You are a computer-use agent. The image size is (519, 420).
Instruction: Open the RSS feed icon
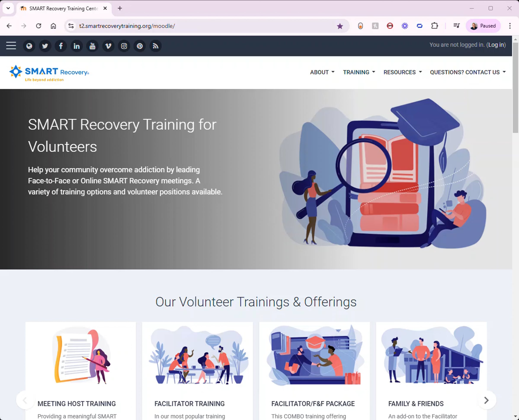click(x=155, y=46)
